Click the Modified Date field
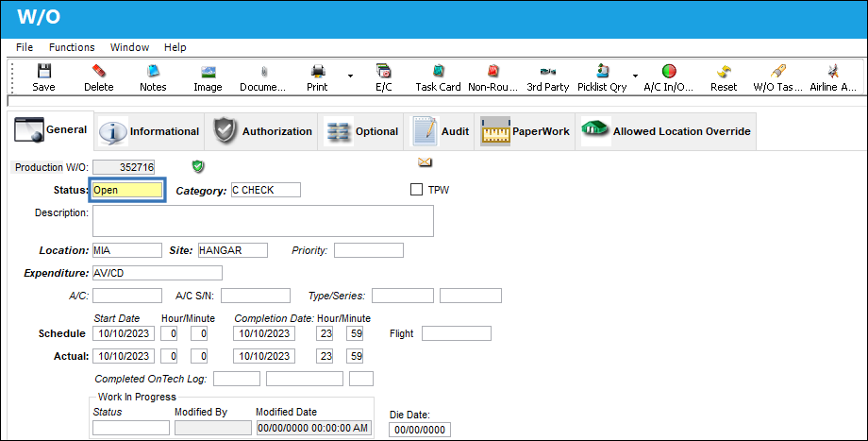This screenshot has width=868, height=441. click(314, 429)
